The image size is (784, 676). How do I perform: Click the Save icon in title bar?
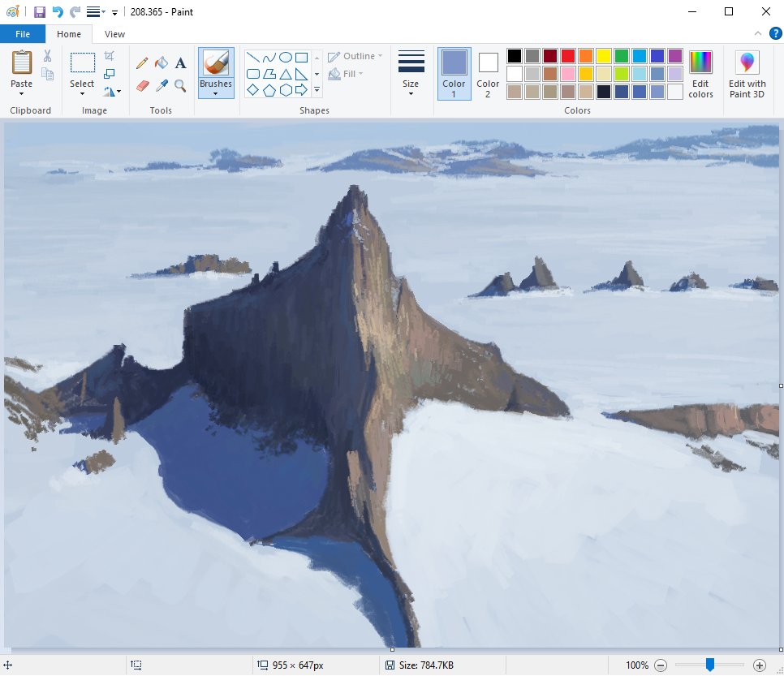tap(40, 12)
